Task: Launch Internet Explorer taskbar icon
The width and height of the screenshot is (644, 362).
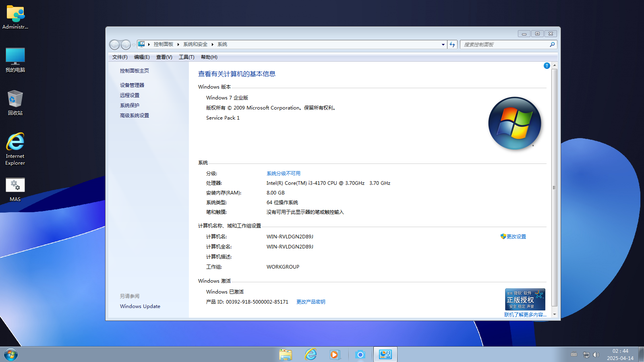Action: click(311, 354)
